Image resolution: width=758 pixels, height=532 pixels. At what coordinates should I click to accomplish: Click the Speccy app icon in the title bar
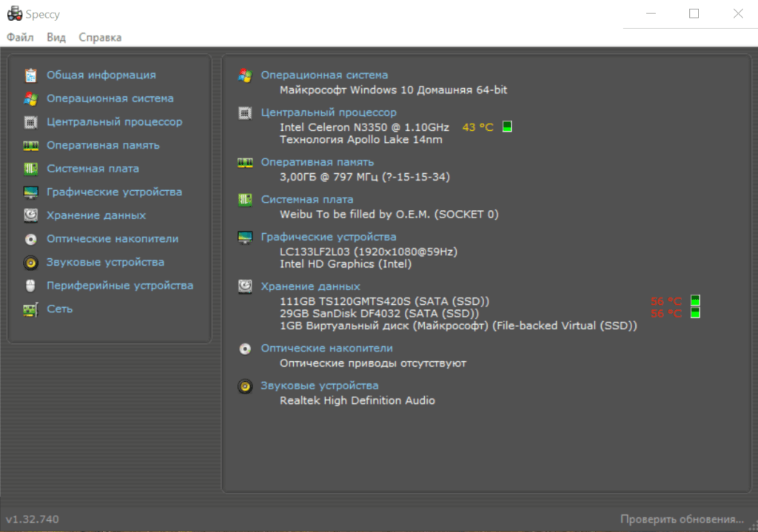click(x=15, y=13)
